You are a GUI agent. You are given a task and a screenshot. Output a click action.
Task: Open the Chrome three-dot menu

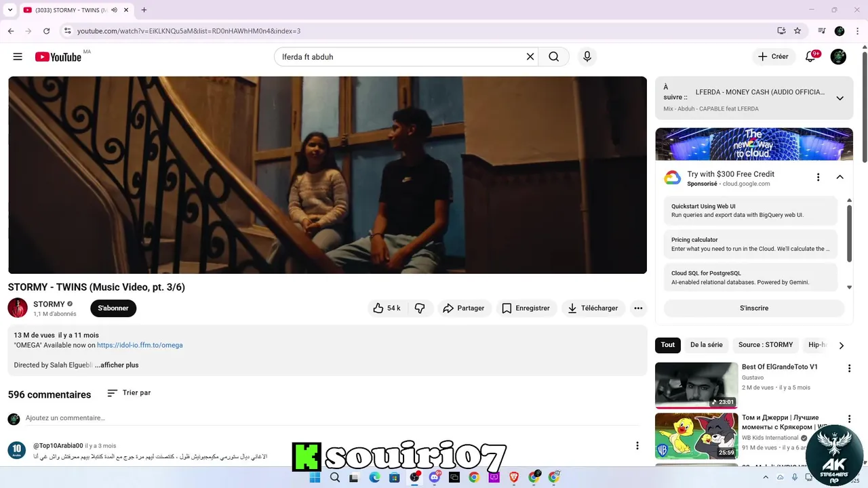pos(857,31)
